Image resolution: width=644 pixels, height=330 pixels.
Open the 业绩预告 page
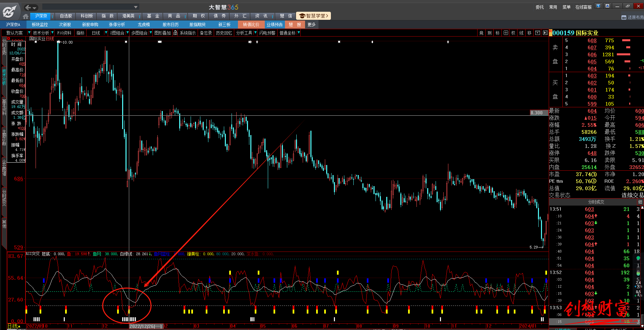coord(275,24)
